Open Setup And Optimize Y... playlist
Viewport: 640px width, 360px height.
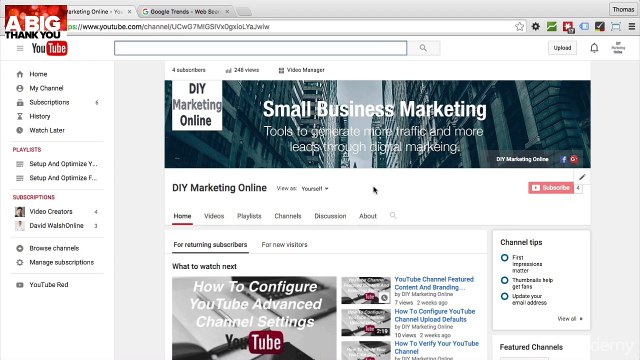[63, 164]
